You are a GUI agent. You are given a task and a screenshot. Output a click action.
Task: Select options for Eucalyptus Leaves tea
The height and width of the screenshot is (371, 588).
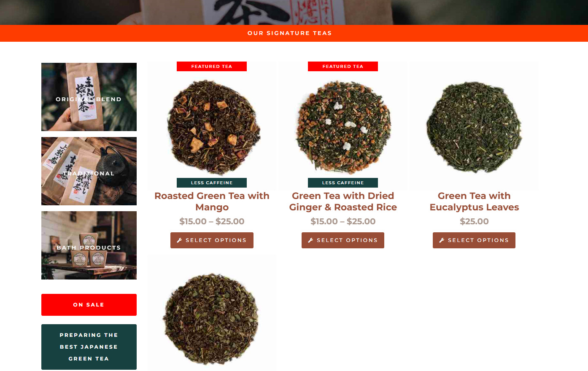[x=474, y=240]
